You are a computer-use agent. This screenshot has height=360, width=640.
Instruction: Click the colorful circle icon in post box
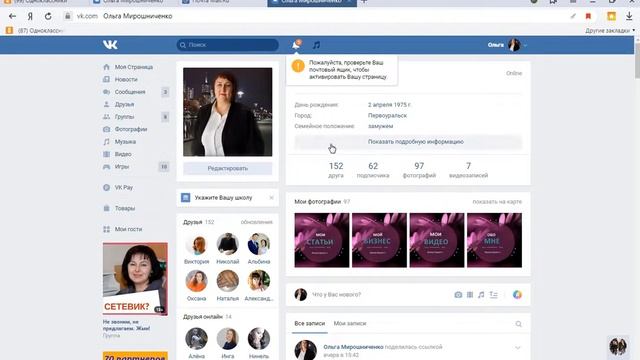tap(517, 295)
